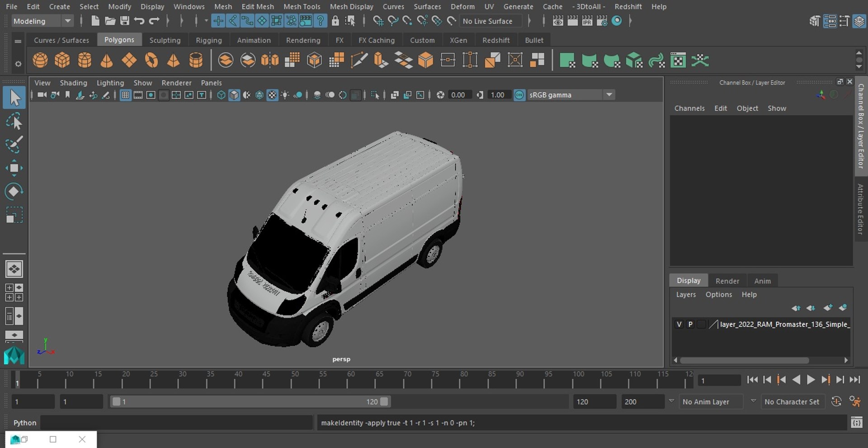Click the Extrude shelf icon
Image resolution: width=868 pixels, height=448 pixels.
381,60
